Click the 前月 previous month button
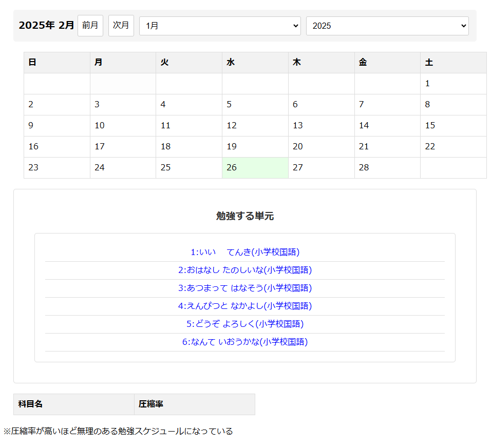Viewport: 491px width, 448px height. click(90, 26)
